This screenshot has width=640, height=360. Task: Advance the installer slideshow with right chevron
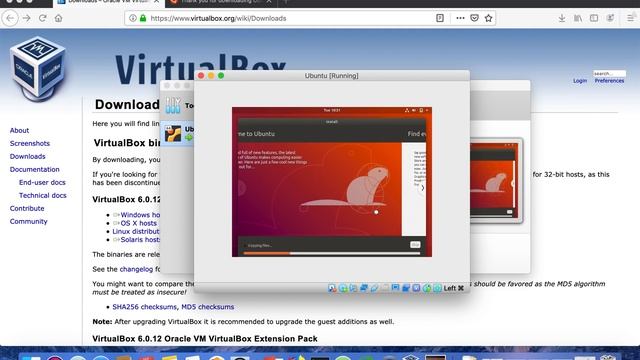(x=422, y=188)
